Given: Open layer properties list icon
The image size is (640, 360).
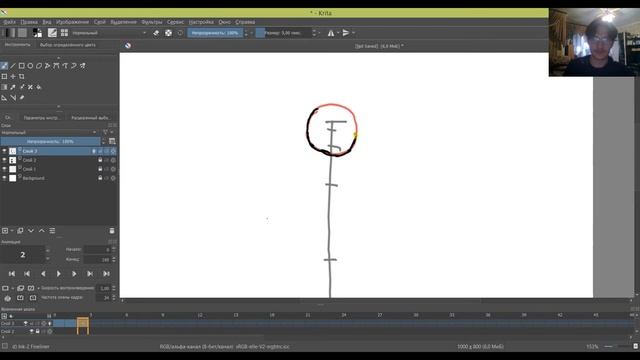Looking at the screenshot, I should [52, 231].
